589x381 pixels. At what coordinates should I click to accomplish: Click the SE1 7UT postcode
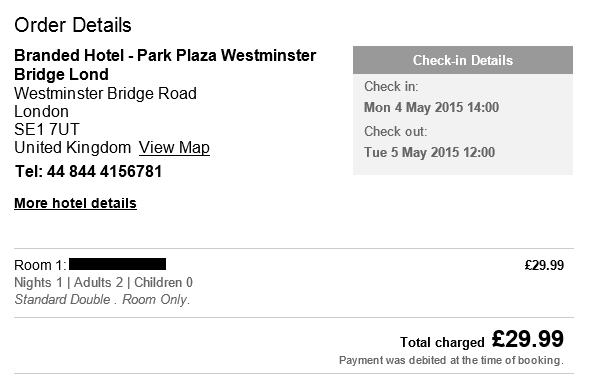[47, 129]
